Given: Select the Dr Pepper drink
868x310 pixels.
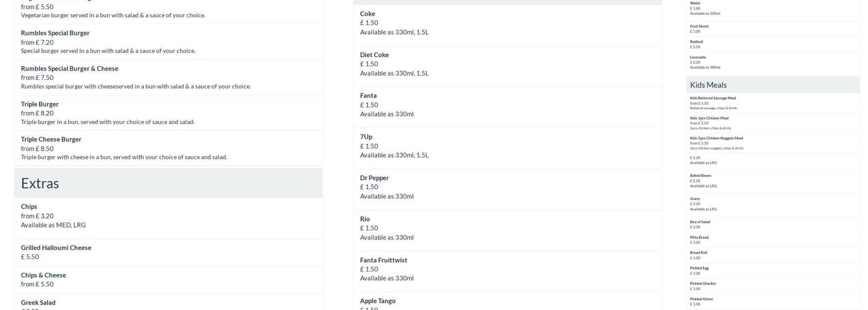Looking at the screenshot, I should (374, 178).
